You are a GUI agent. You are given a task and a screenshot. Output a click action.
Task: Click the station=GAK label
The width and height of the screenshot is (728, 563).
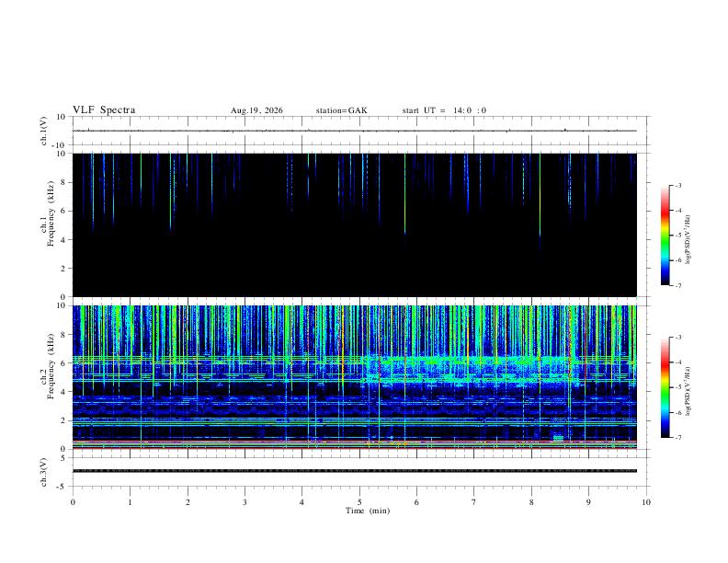(341, 110)
